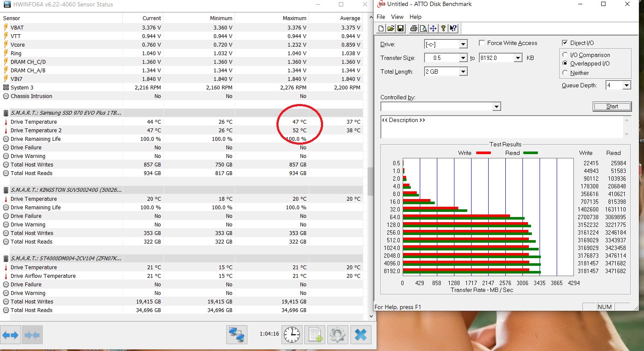Click the Average column header
Image resolution: width=644 pixels, height=351 pixels.
[x=336, y=18]
